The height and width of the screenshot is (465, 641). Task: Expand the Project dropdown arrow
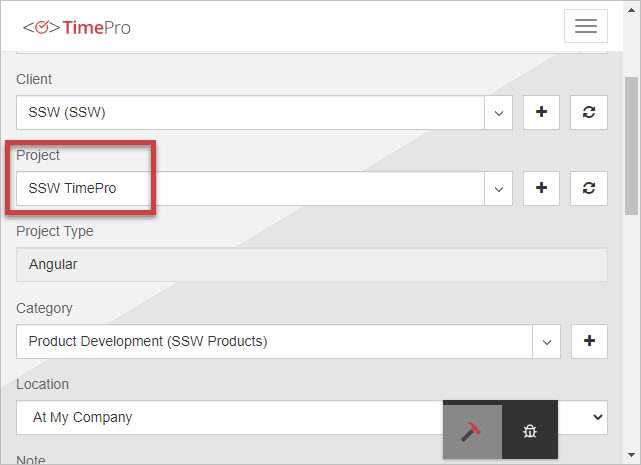point(498,189)
